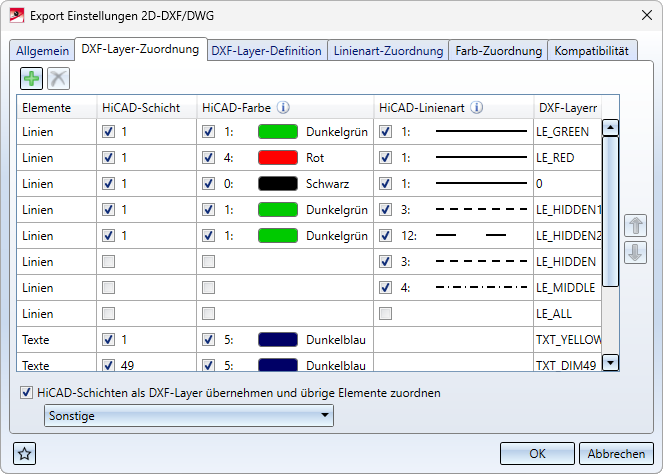Click the Elemente column header
This screenshot has height=474, width=663.
tap(57, 107)
